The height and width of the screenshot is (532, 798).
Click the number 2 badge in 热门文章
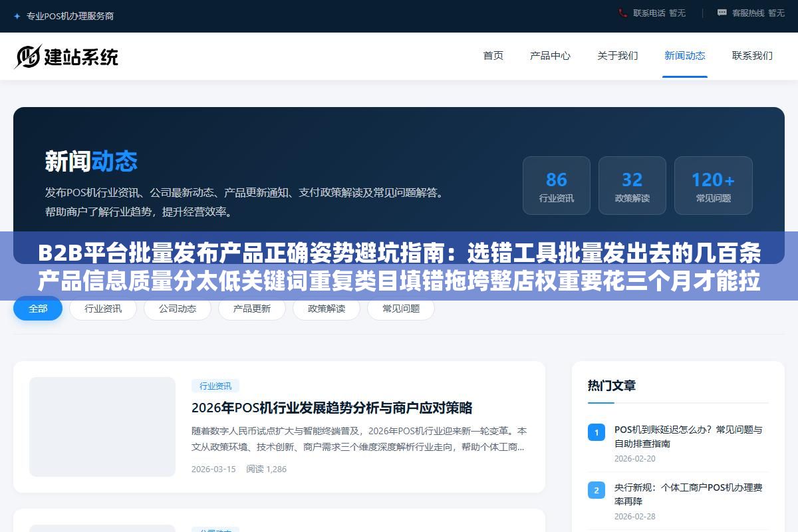[597, 490]
